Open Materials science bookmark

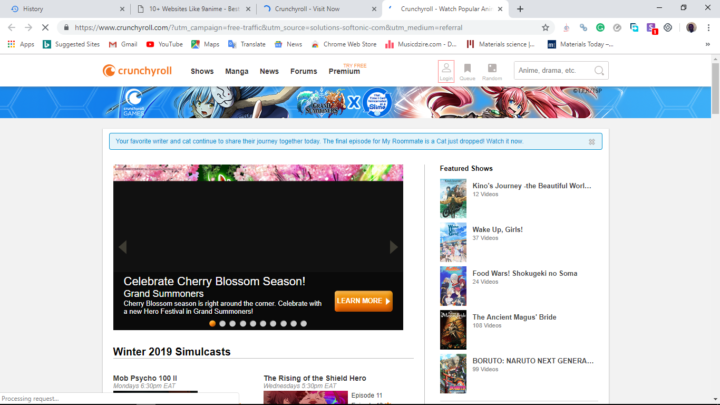pyautogui.click(x=501, y=44)
